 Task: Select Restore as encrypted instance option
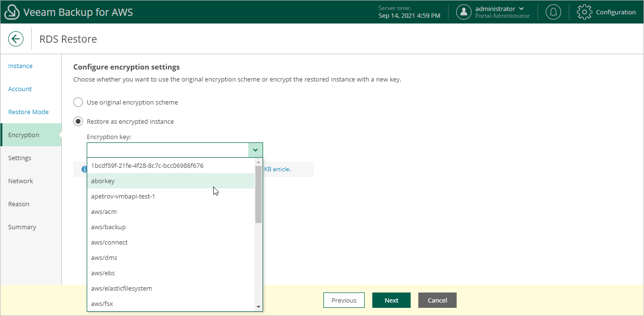click(x=78, y=121)
